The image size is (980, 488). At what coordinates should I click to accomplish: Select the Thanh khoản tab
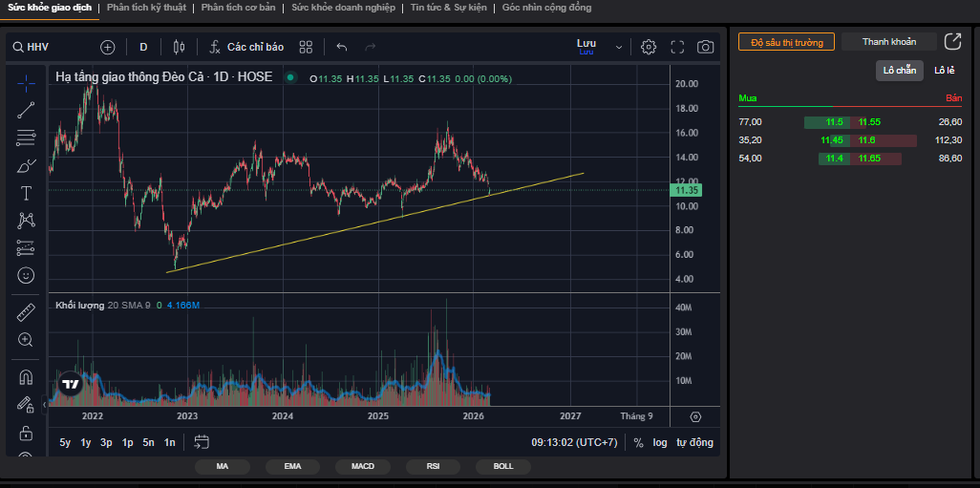coord(888,42)
